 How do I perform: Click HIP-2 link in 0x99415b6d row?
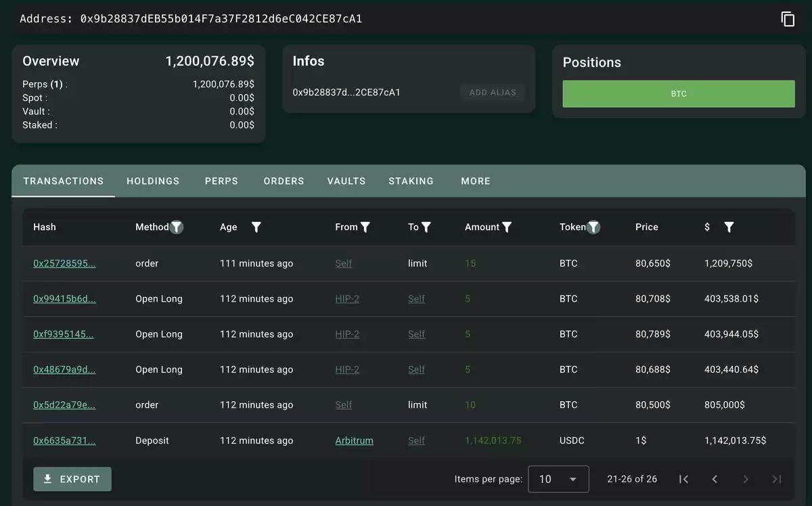(x=347, y=299)
